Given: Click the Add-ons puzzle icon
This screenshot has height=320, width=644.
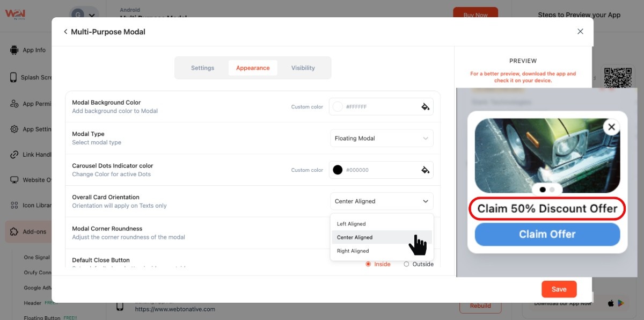Looking at the screenshot, I should tap(14, 232).
